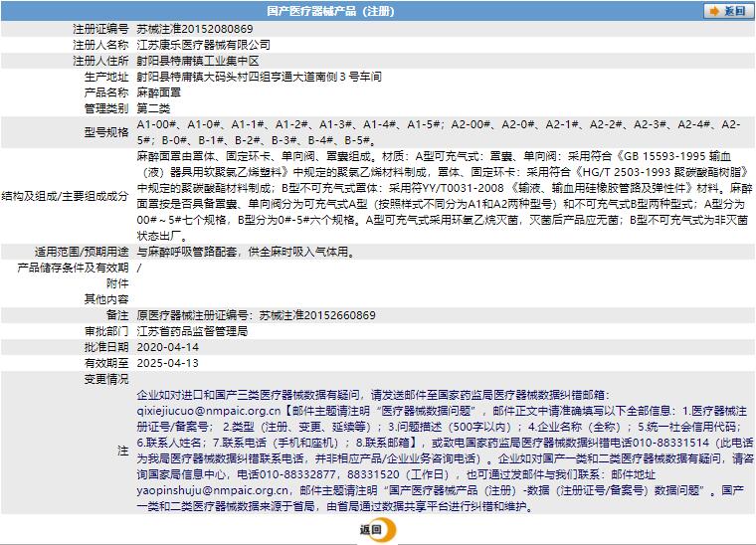Click the 产品储存条件及有效期 label
The image size is (756, 545).
74,268
